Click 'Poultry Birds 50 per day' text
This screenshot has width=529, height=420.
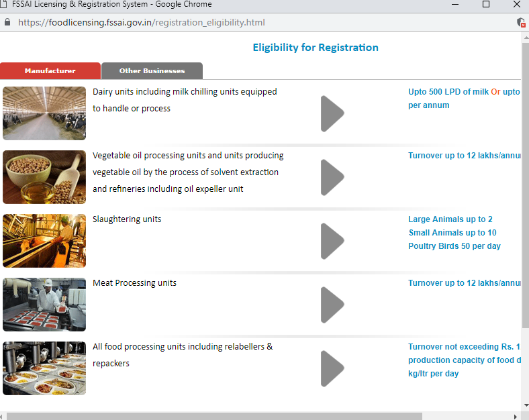pyautogui.click(x=454, y=246)
